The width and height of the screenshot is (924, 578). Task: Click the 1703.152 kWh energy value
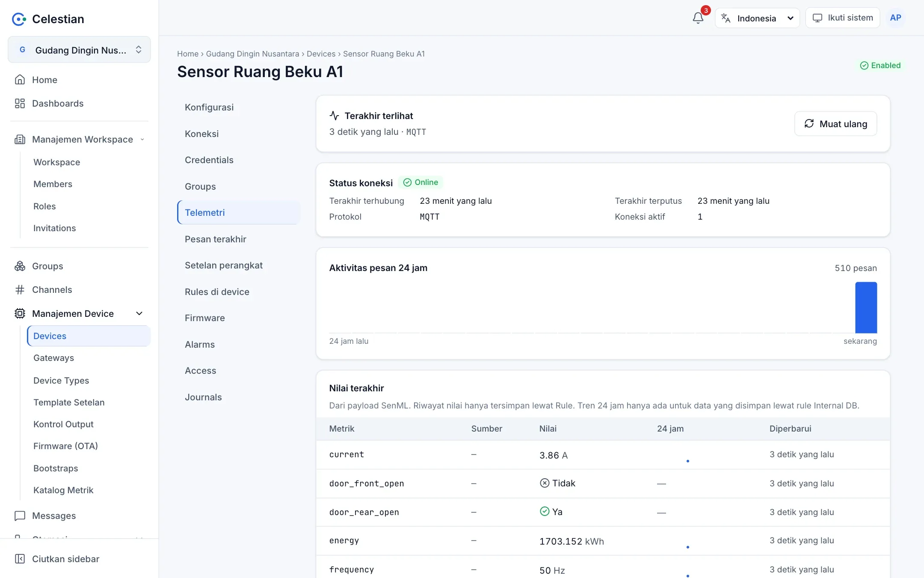point(572,541)
